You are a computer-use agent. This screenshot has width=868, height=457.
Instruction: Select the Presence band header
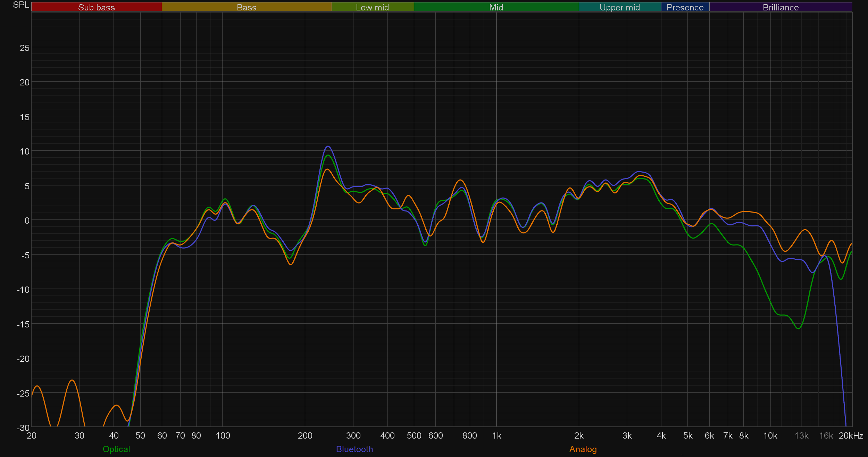click(x=685, y=7)
